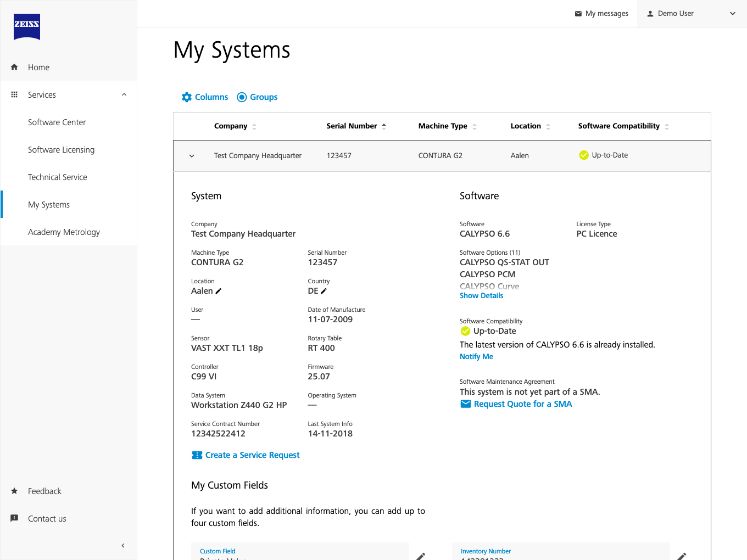Click the Home house icon
747x560 pixels.
click(x=14, y=67)
